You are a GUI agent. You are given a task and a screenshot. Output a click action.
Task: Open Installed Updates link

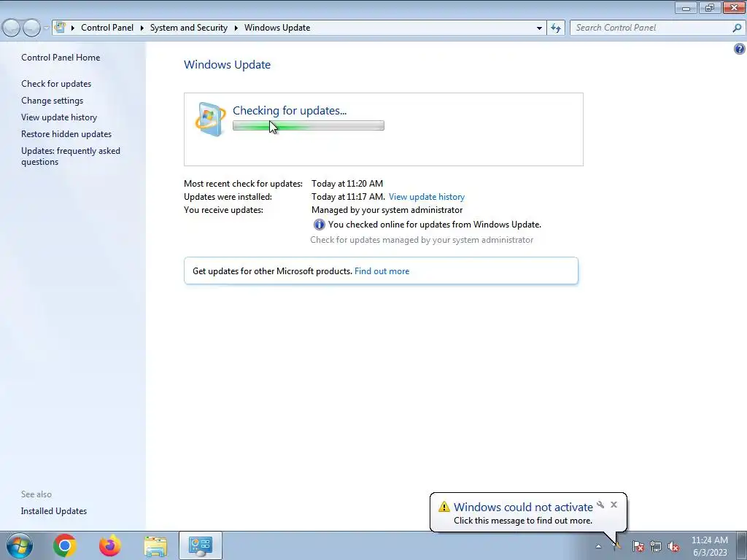(x=54, y=511)
